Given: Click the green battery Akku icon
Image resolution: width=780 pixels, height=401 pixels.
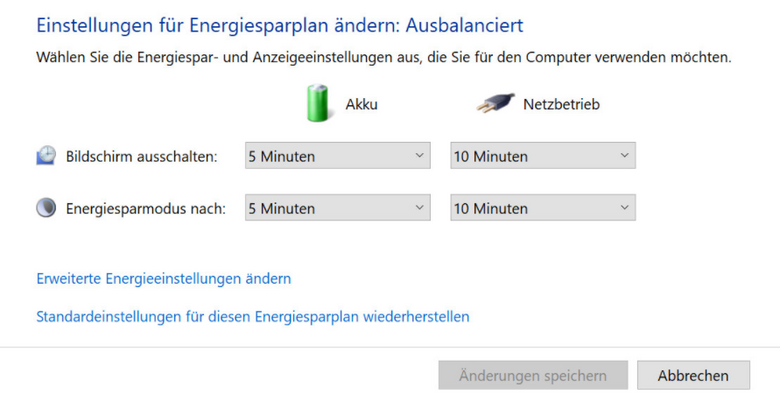Looking at the screenshot, I should [317, 103].
